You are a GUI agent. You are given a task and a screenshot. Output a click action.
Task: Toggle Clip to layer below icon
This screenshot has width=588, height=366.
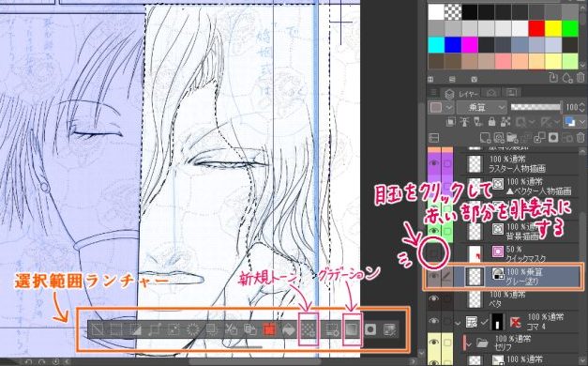451,122
